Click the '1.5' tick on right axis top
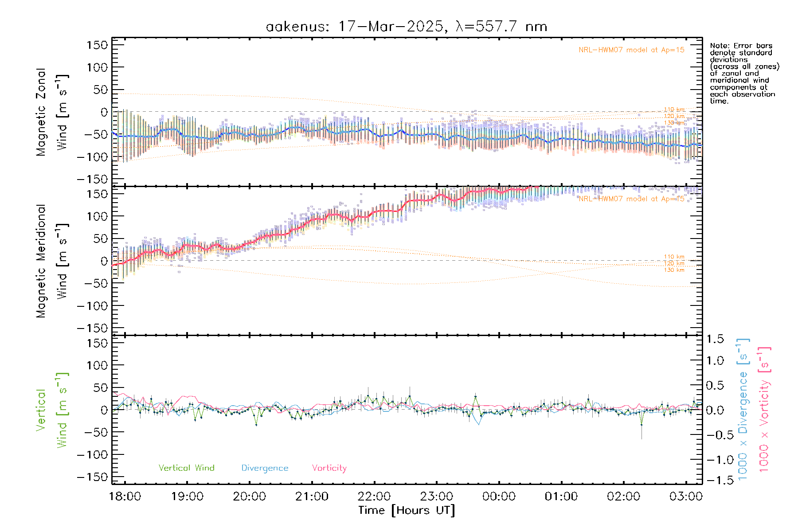This screenshot has width=798, height=532. pyautogui.click(x=715, y=339)
